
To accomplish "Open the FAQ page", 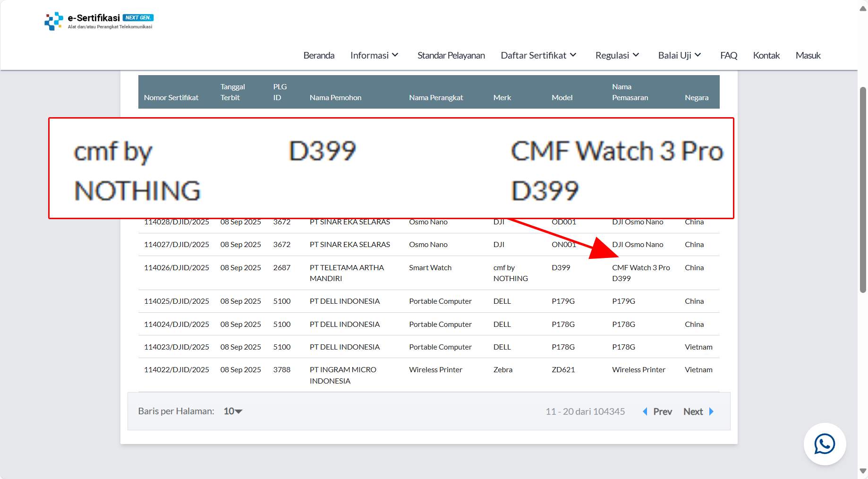I will (729, 55).
